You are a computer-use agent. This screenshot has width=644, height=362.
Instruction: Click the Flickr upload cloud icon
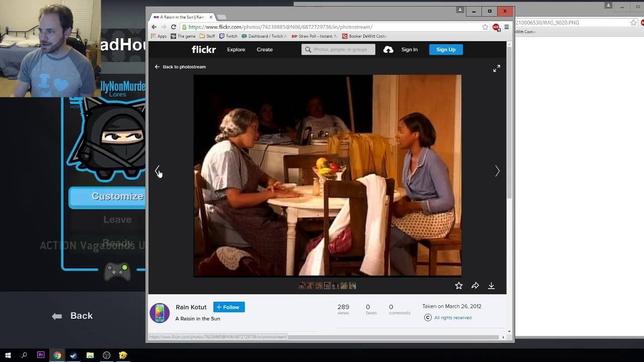point(388,49)
